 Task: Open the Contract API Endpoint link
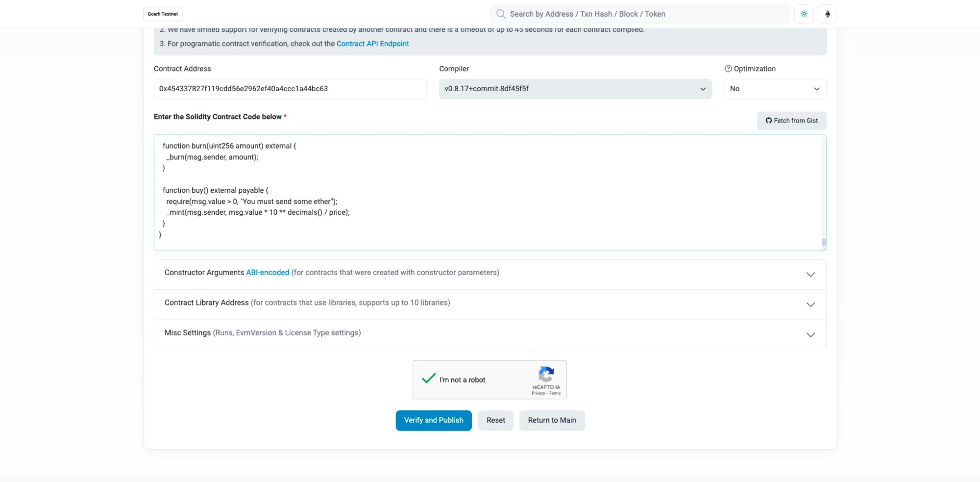tap(372, 44)
